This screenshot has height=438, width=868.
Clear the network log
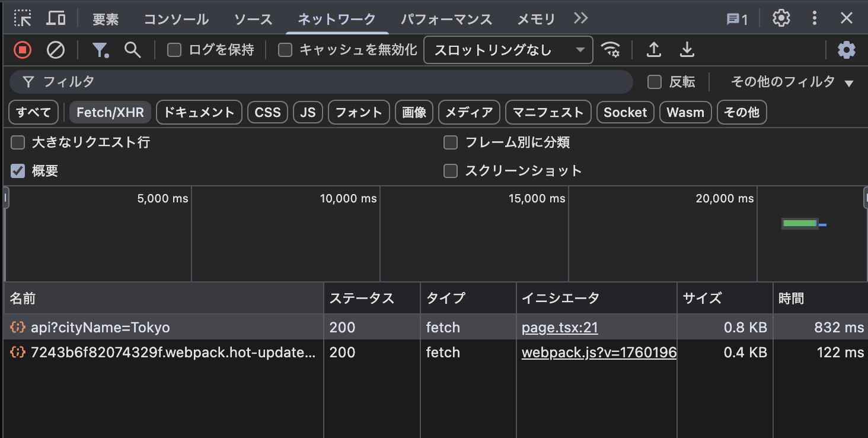click(56, 50)
